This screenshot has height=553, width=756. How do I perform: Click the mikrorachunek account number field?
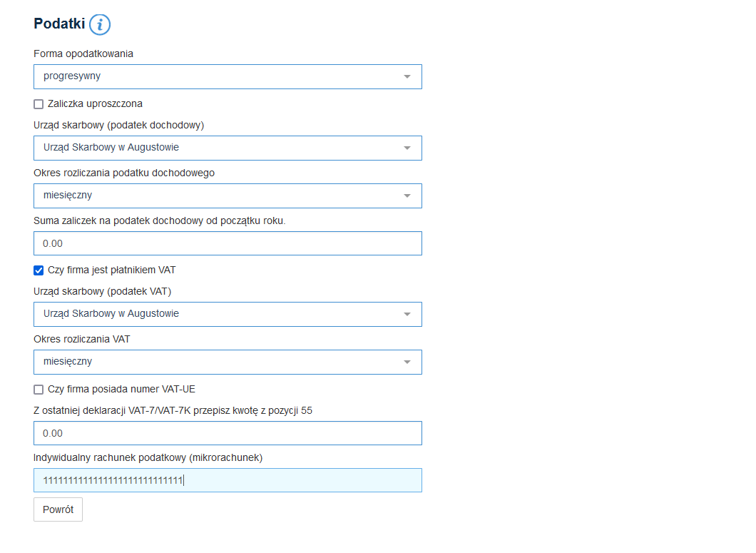[x=228, y=480]
